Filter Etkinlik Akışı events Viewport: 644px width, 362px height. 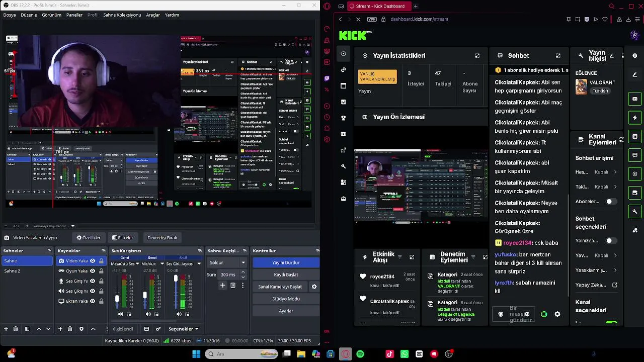click(400, 257)
